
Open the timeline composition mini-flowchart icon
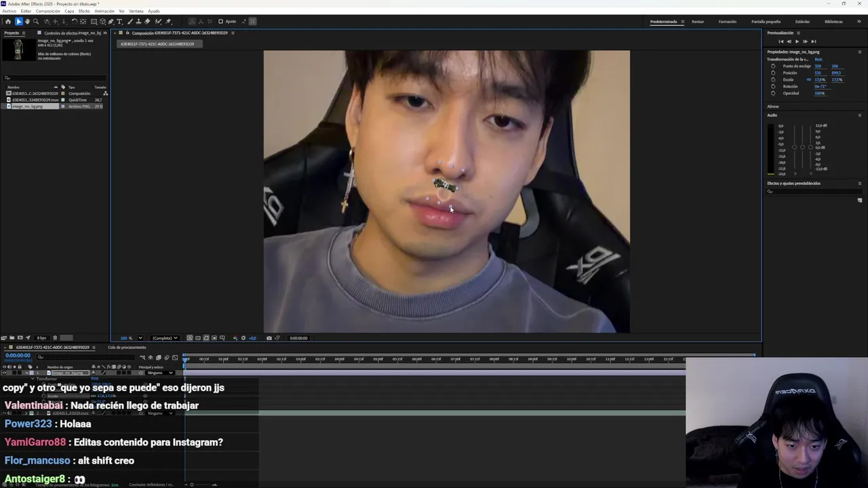pos(142,358)
